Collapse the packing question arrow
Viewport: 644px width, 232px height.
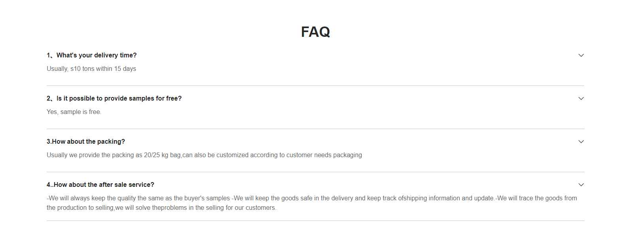click(581, 142)
